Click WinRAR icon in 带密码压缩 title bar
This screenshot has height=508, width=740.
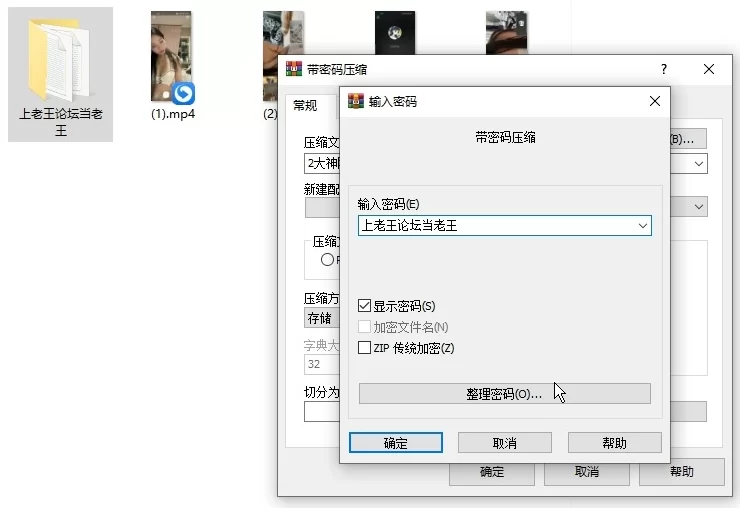tap(293, 69)
